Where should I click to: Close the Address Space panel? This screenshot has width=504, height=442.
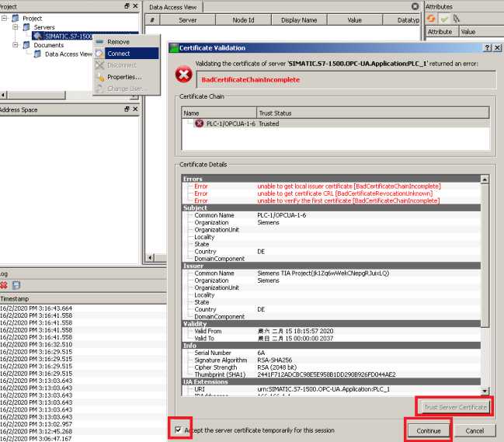pos(135,110)
